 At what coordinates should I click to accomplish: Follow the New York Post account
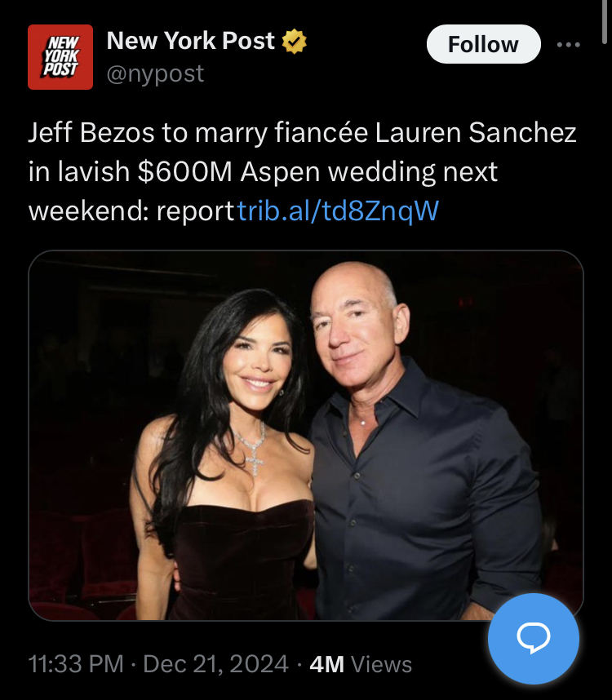click(x=483, y=44)
